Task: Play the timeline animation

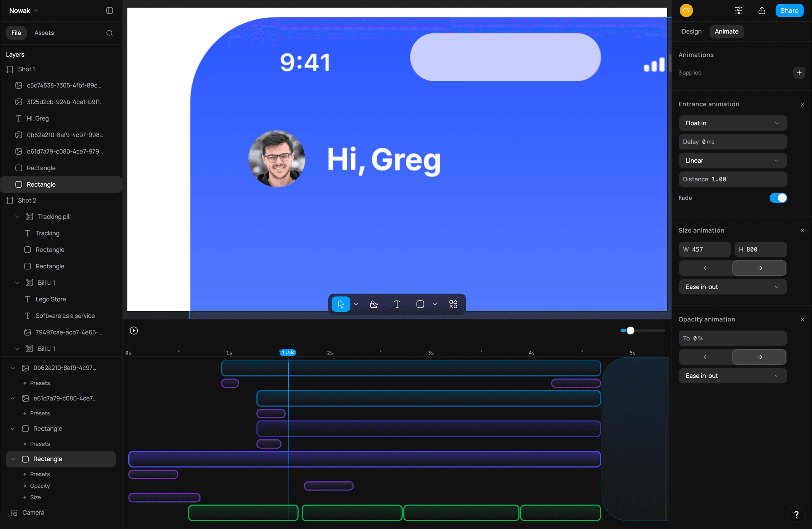Action: pyautogui.click(x=134, y=330)
